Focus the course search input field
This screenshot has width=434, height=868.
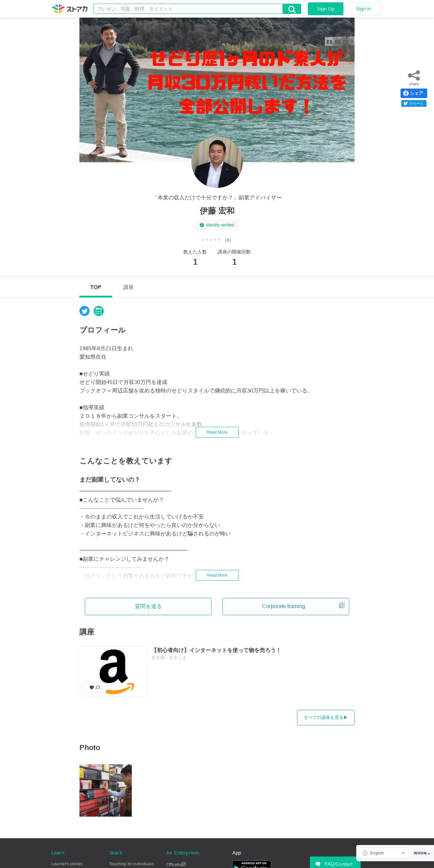(x=188, y=9)
